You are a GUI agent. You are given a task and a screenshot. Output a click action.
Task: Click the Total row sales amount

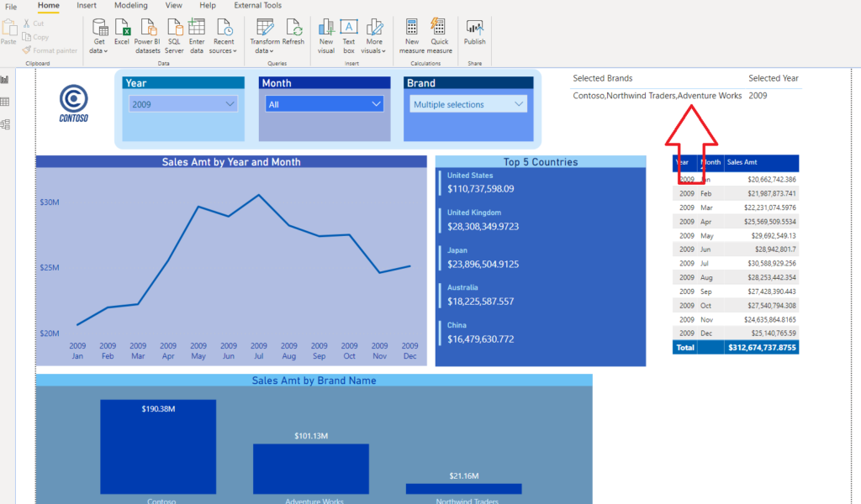[762, 348]
